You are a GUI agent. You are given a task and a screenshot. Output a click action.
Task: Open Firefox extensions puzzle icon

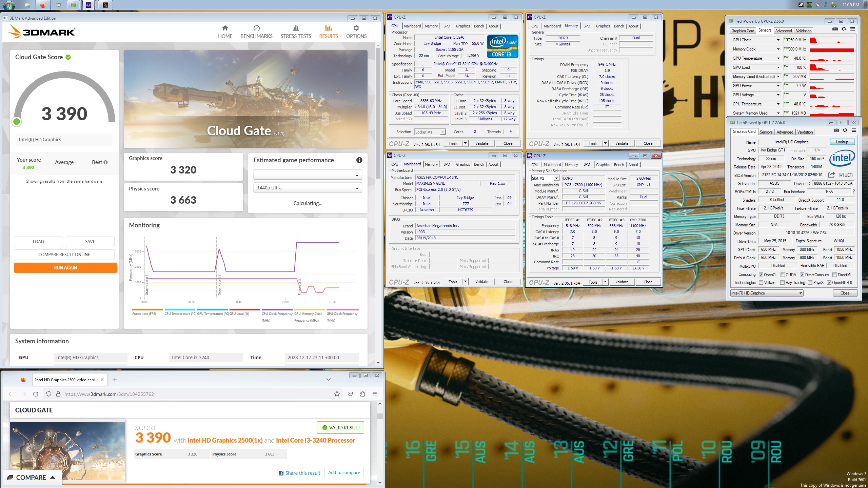pos(362,394)
